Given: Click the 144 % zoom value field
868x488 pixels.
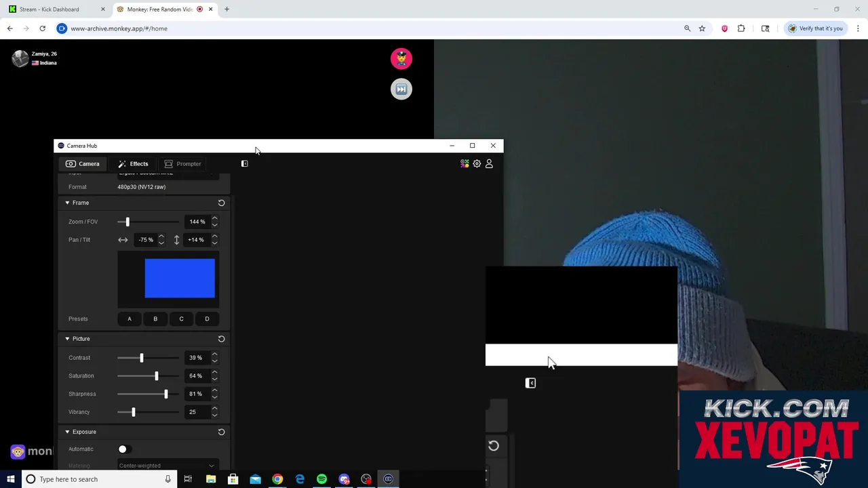Looking at the screenshot, I should [197, 222].
